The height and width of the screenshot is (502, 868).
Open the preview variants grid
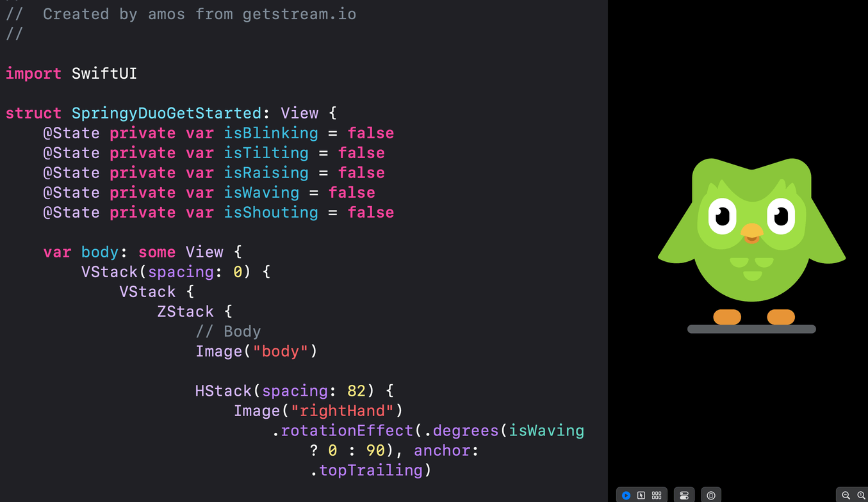657,496
